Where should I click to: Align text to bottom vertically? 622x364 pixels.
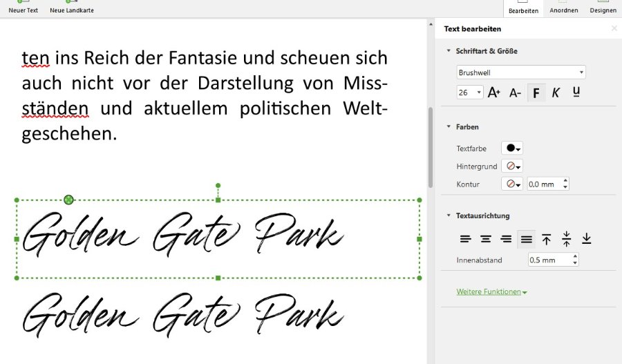[x=586, y=239]
